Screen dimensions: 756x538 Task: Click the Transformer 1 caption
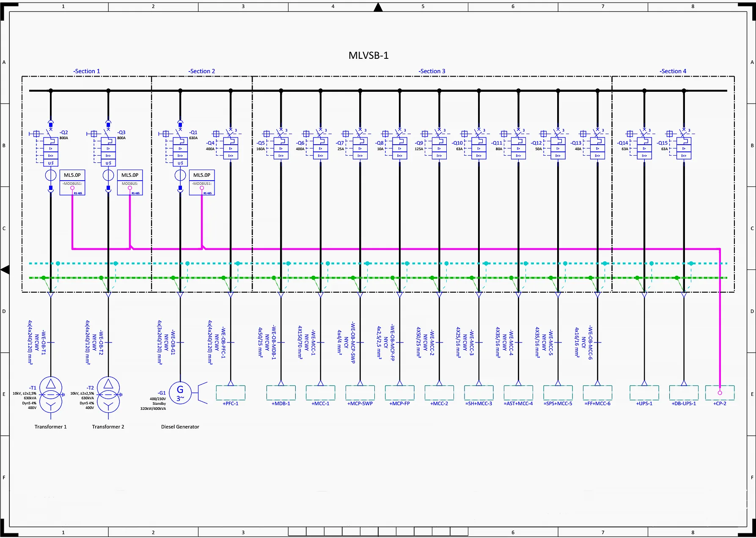[51, 427]
